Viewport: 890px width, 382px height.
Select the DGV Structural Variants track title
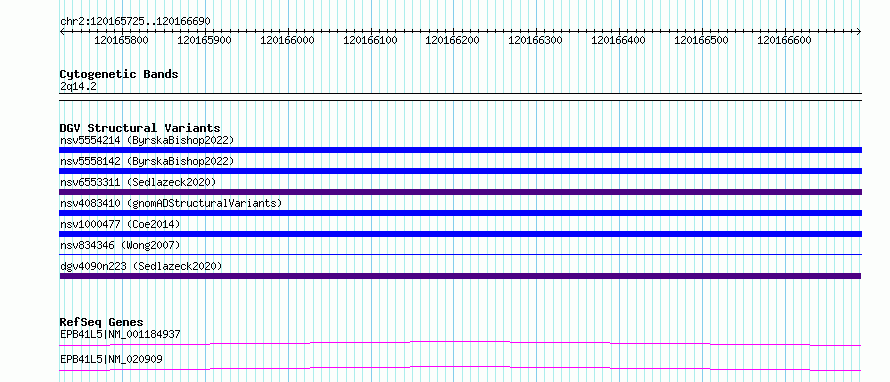[x=140, y=128]
